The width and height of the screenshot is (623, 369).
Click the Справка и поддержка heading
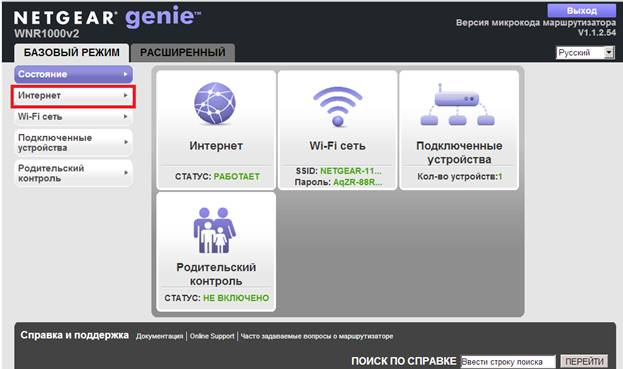[75, 335]
